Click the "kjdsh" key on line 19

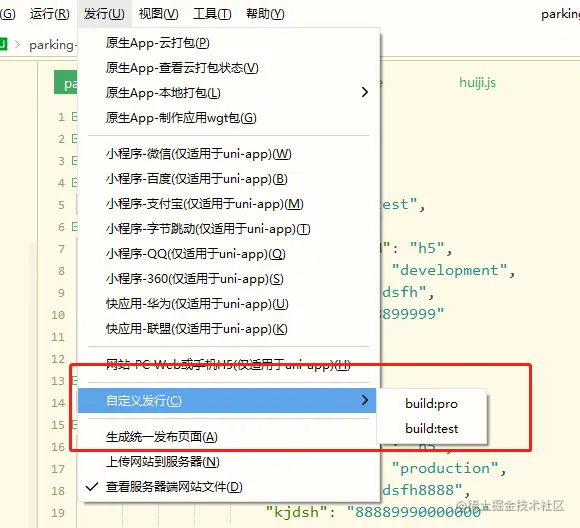pyautogui.click(x=297, y=512)
